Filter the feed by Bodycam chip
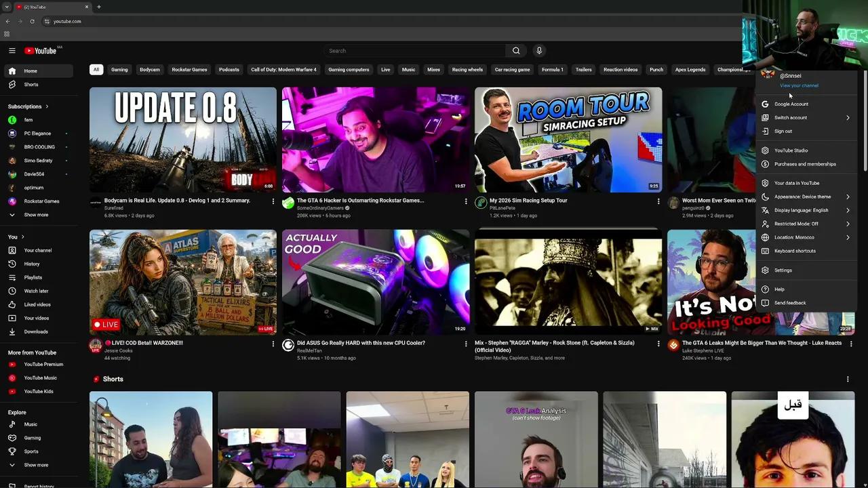 tap(150, 70)
